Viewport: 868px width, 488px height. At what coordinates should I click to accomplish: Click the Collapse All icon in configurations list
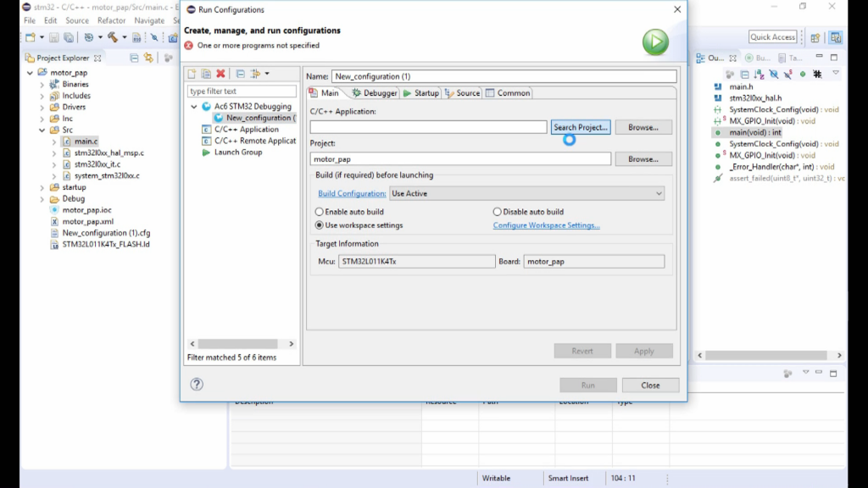point(240,75)
